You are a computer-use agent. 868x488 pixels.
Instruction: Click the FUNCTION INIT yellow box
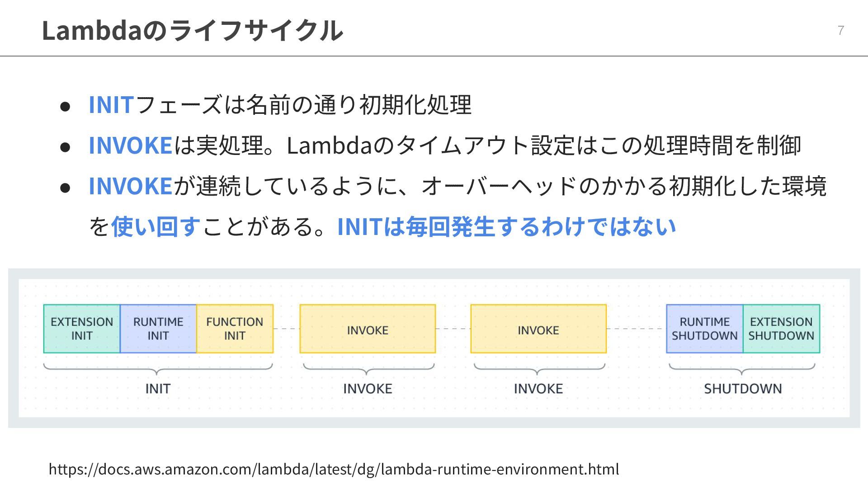235,328
